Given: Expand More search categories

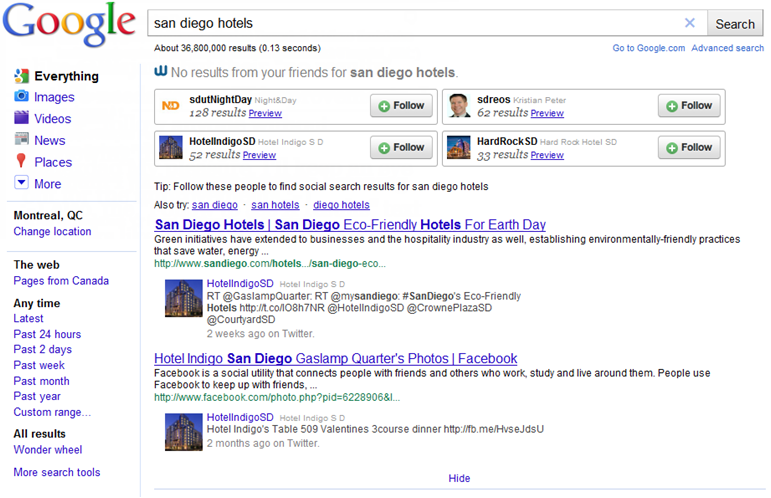Looking at the screenshot, I should pos(48,184).
